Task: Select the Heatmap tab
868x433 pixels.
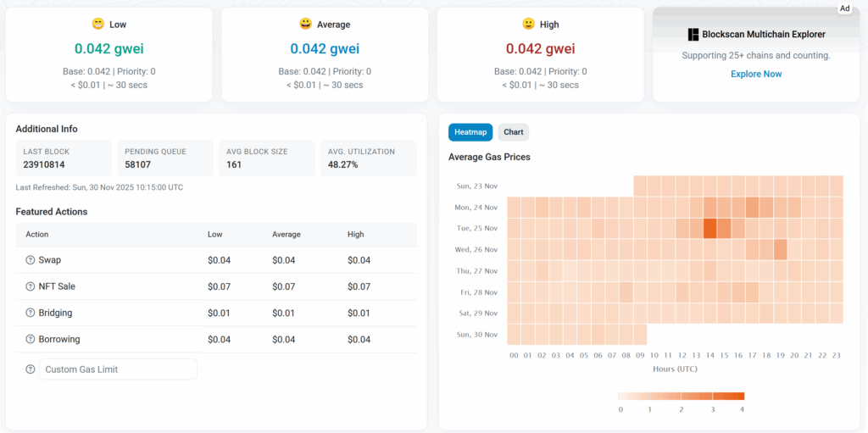Action: click(470, 132)
